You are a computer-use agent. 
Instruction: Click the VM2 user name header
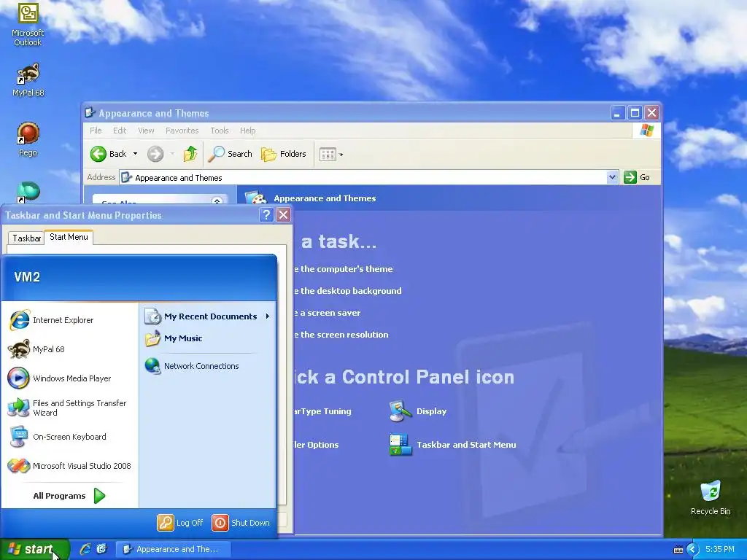pos(27,277)
